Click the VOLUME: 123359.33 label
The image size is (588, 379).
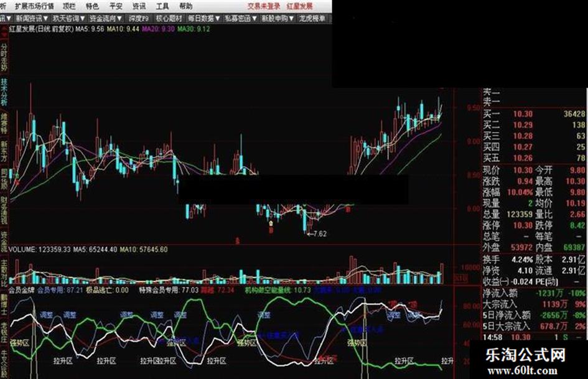pyautogui.click(x=39, y=250)
